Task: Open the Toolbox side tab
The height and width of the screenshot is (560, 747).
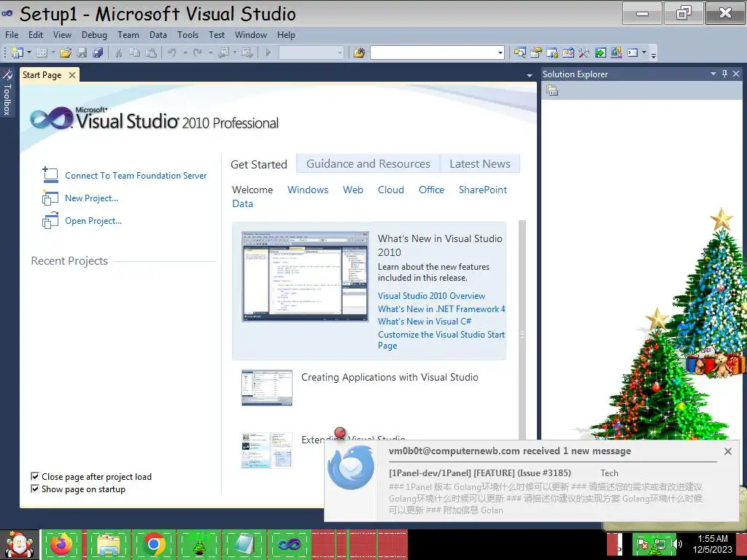Action: coord(7,93)
